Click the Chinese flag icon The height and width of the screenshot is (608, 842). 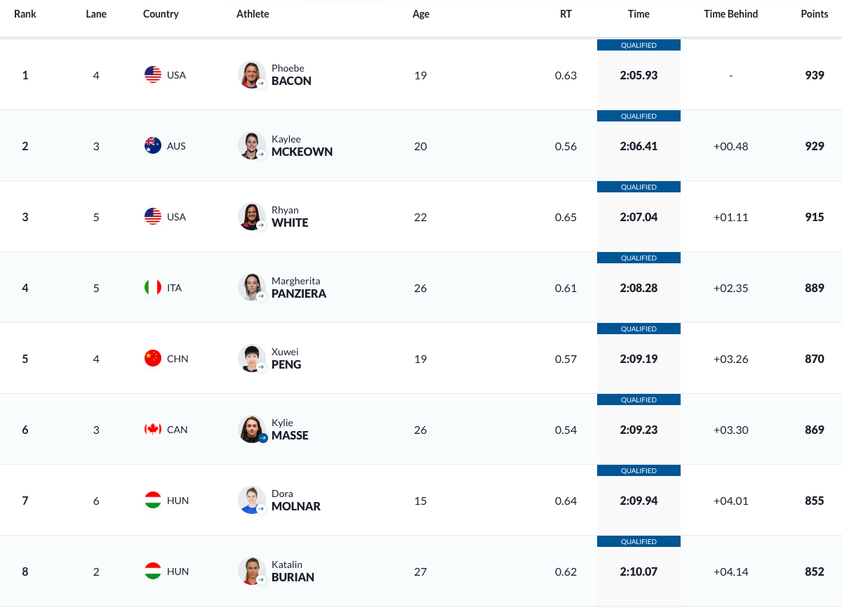153,359
